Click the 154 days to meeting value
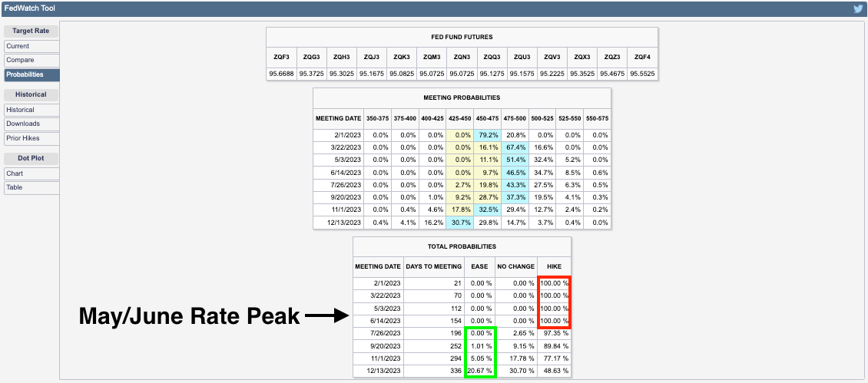The width and height of the screenshot is (868, 383). (434, 321)
